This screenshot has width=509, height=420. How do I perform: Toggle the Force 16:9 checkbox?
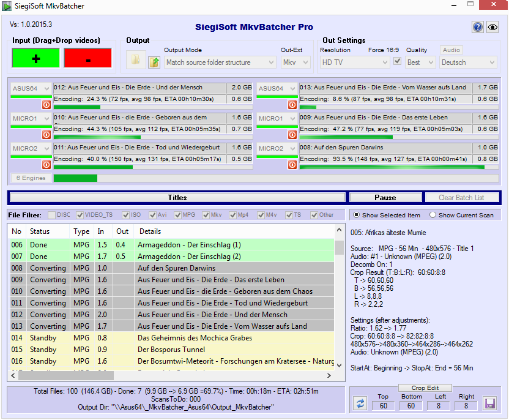coord(397,61)
